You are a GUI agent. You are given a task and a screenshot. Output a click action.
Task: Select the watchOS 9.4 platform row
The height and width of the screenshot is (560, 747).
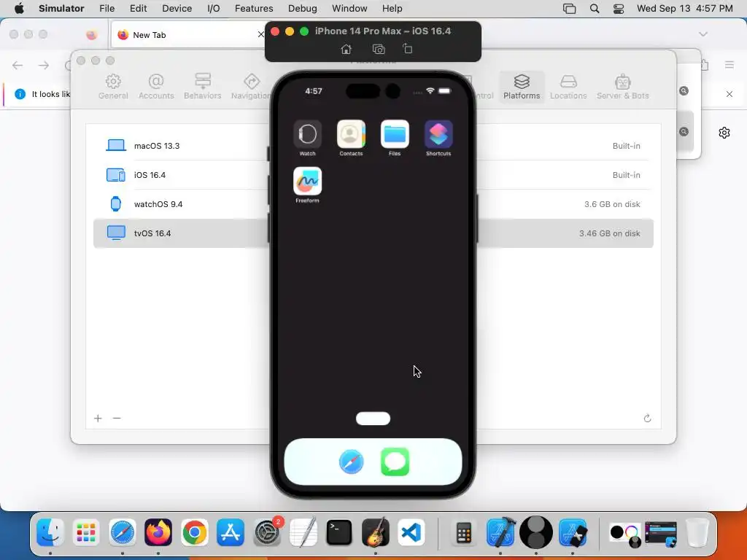373,204
